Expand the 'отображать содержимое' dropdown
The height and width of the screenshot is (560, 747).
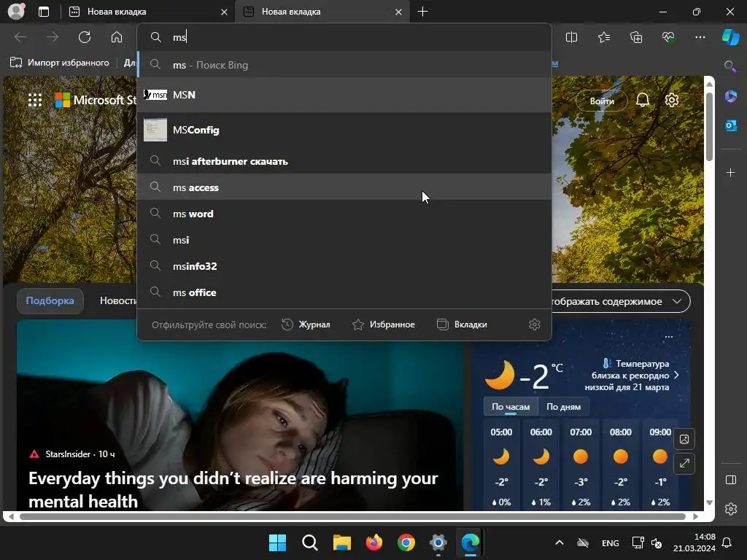tap(621, 301)
